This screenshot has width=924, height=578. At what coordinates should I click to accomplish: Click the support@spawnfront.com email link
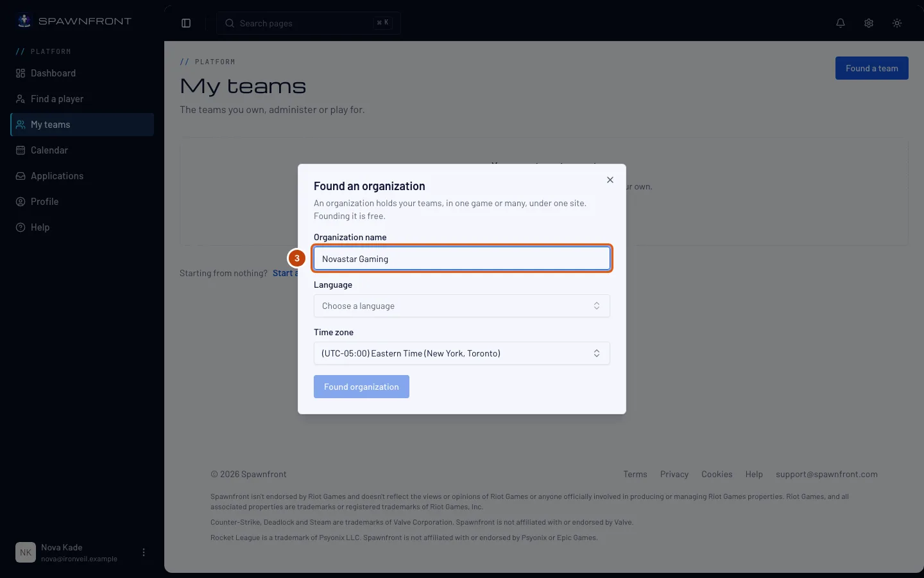click(826, 474)
